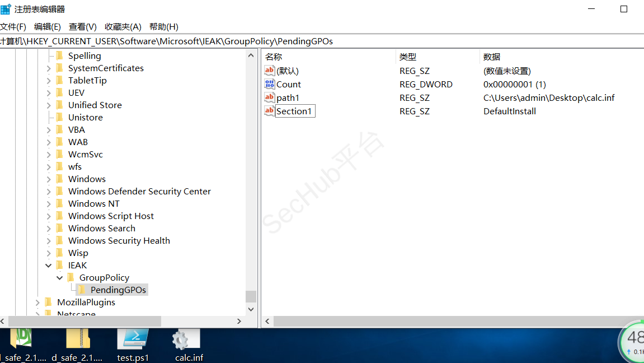Click values pane horizontal scroll left arrow
This screenshot has height=363, width=644.
click(267, 321)
